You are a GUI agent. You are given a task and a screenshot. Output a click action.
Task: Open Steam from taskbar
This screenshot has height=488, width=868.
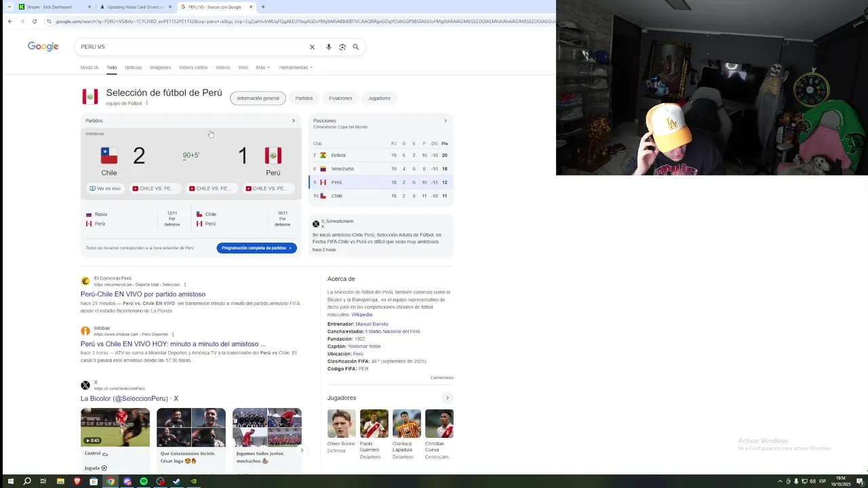177,481
